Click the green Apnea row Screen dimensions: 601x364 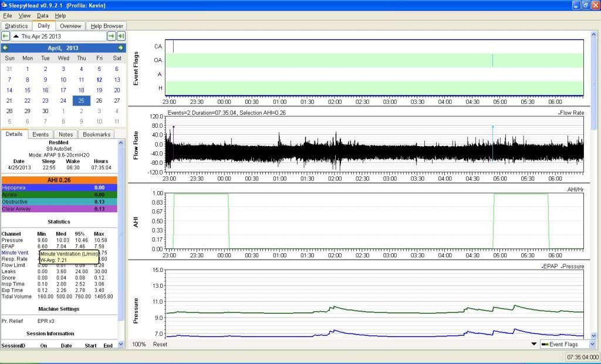59,195
